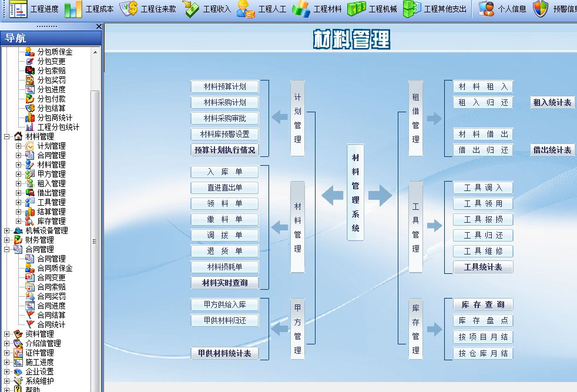The image size is (577, 392).
Task: Open 甲方供给入库 button
Action: tap(224, 305)
